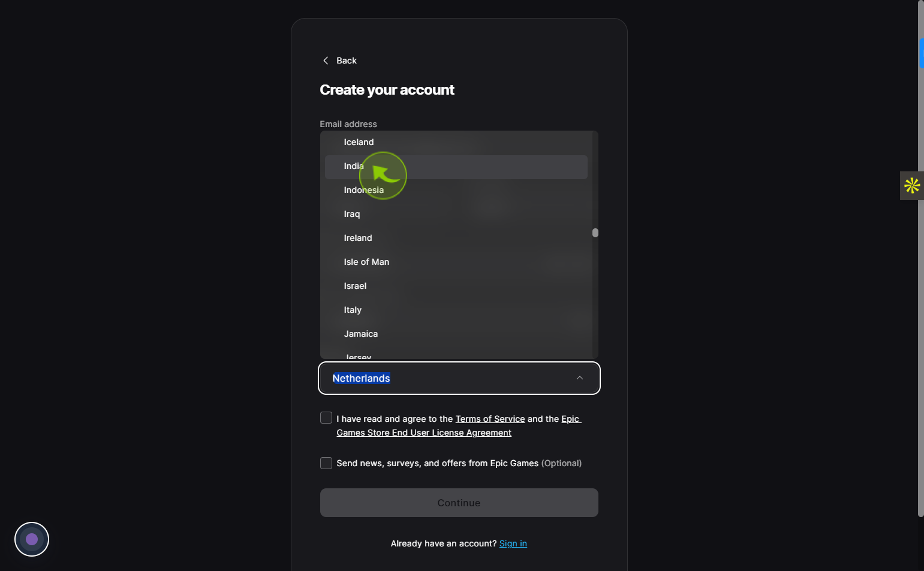924x571 pixels.
Task: Choose Indonesia in the country list
Action: [x=456, y=190]
